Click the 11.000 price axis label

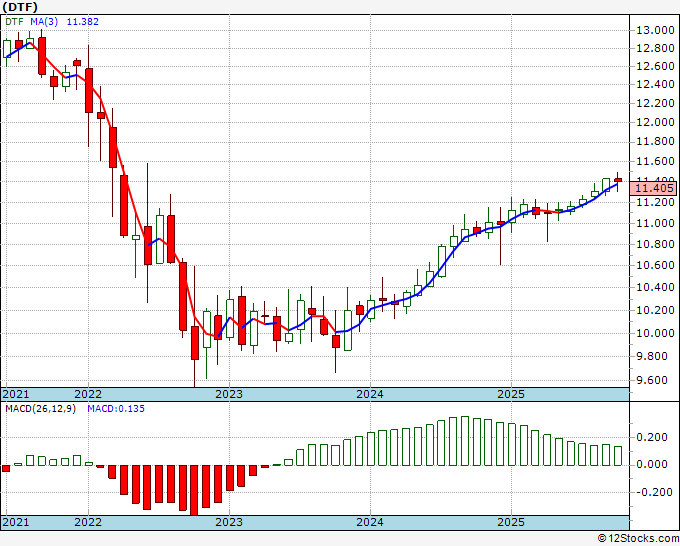pos(655,223)
